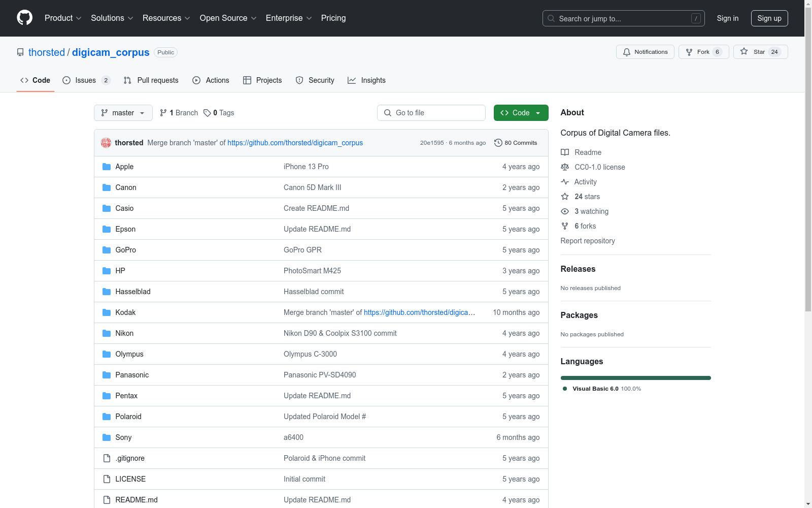Expand the Enterprise menu
Screen dimensions: 812x508
click(x=289, y=18)
